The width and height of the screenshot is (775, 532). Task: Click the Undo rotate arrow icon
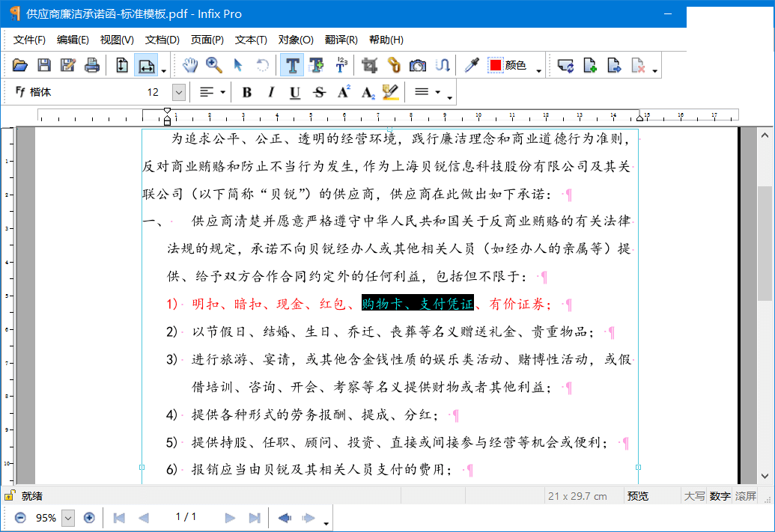[263, 65]
